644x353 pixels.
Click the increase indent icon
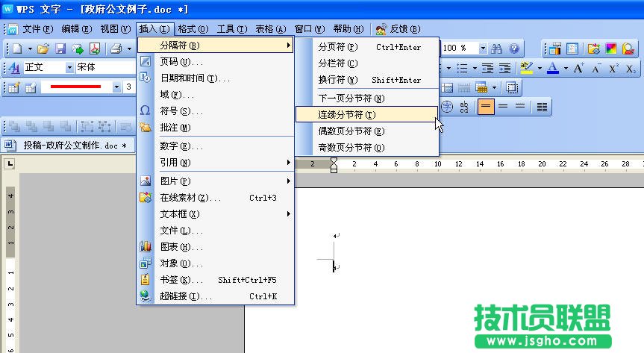[504, 68]
